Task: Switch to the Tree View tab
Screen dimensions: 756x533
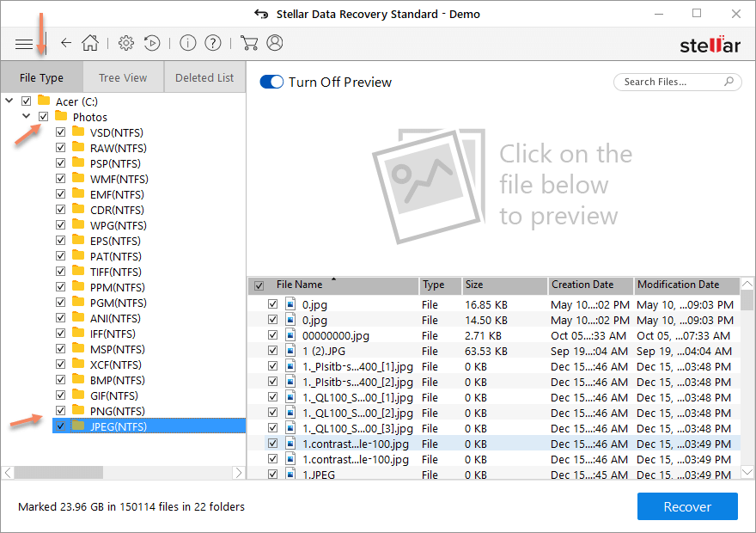Action: coord(123,77)
